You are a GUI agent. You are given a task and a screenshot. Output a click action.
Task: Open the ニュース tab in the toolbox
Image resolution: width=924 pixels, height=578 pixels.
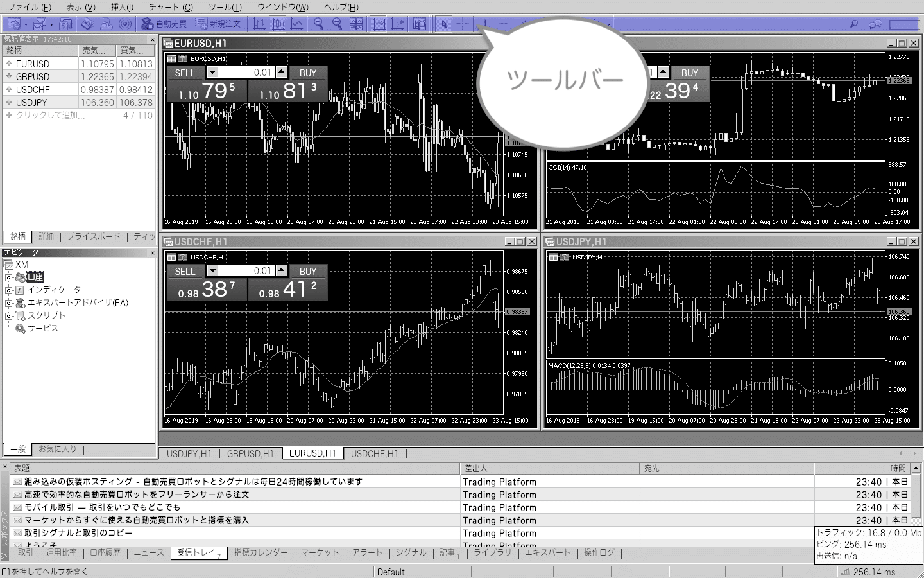[149, 553]
